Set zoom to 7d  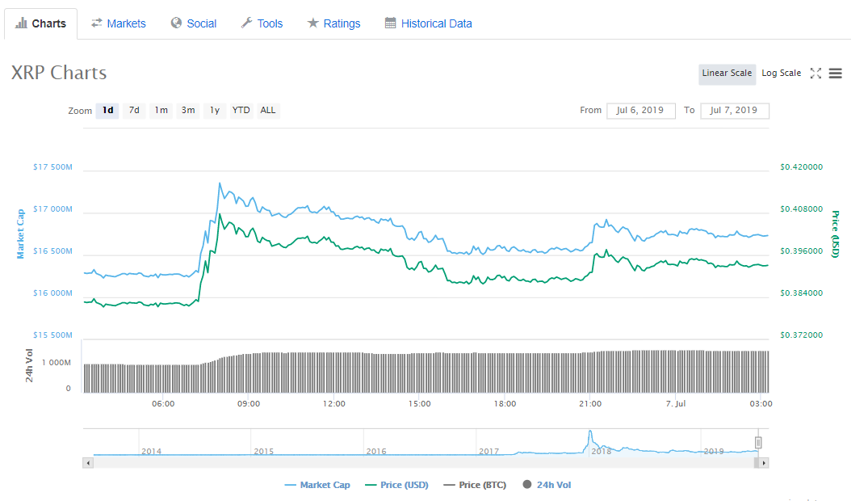[x=134, y=110]
